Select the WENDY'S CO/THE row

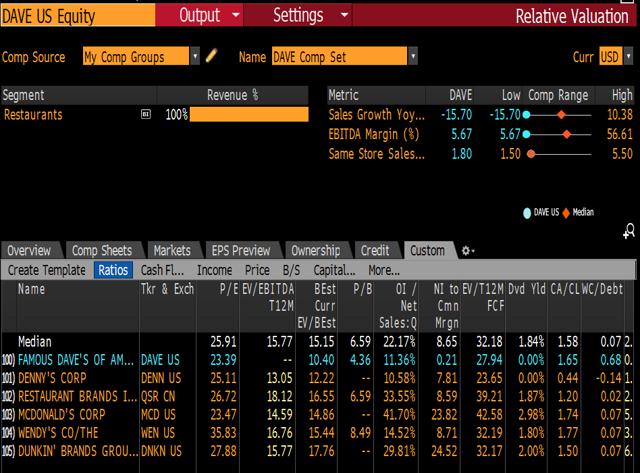point(317,433)
